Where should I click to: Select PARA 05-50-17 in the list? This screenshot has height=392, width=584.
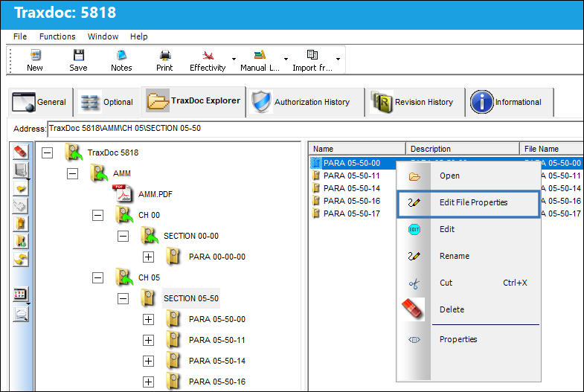(x=352, y=213)
